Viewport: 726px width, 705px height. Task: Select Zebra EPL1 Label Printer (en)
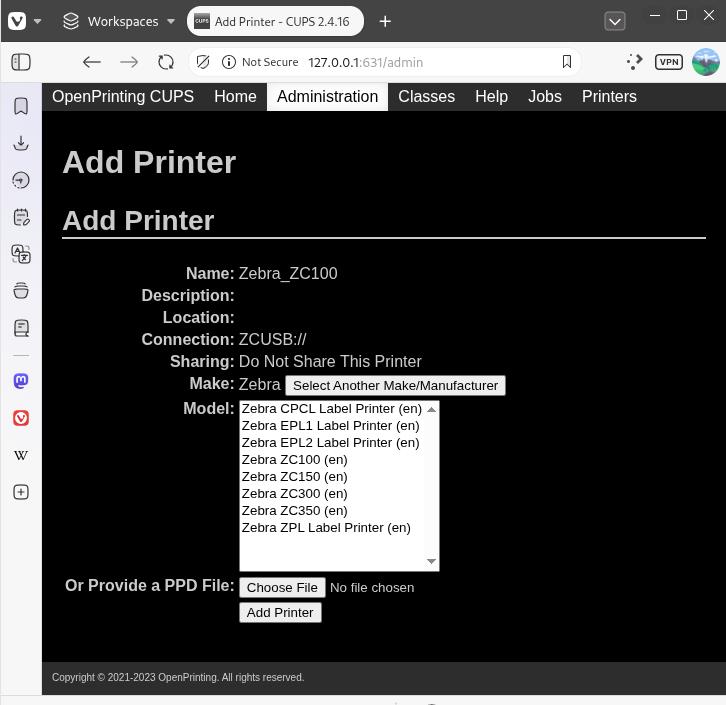click(332, 426)
